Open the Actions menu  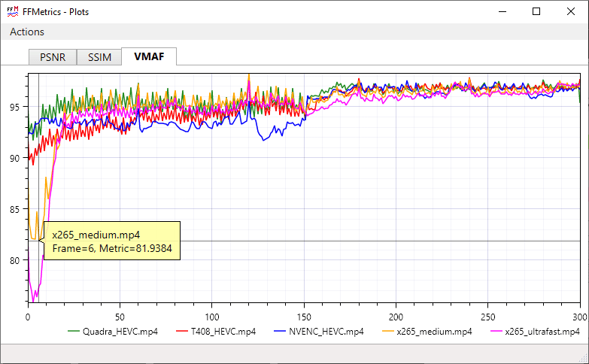click(x=27, y=32)
